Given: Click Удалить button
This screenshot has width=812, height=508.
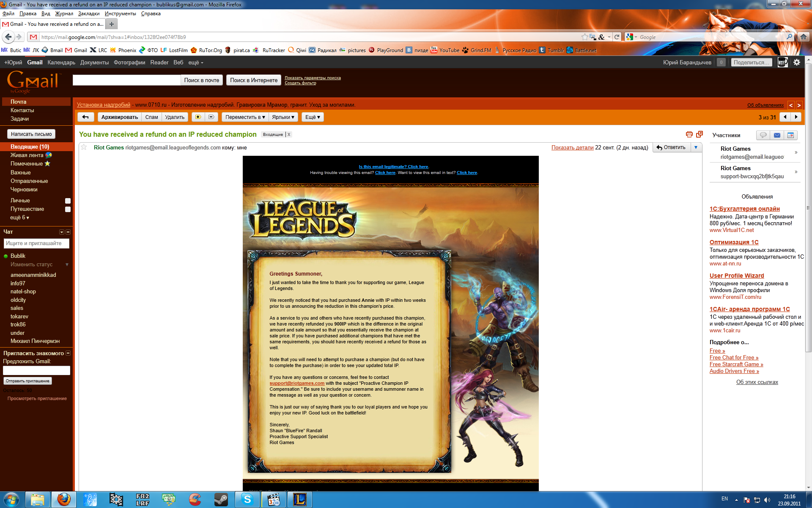Looking at the screenshot, I should click(x=175, y=117).
